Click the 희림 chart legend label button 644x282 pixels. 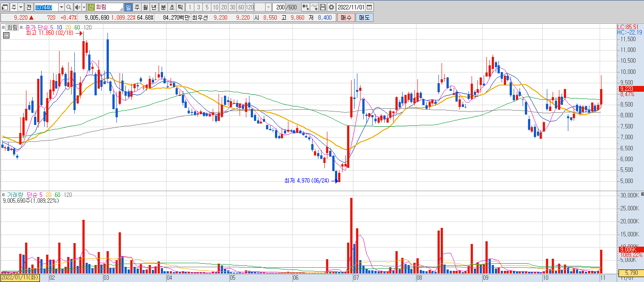pyautogui.click(x=13, y=27)
